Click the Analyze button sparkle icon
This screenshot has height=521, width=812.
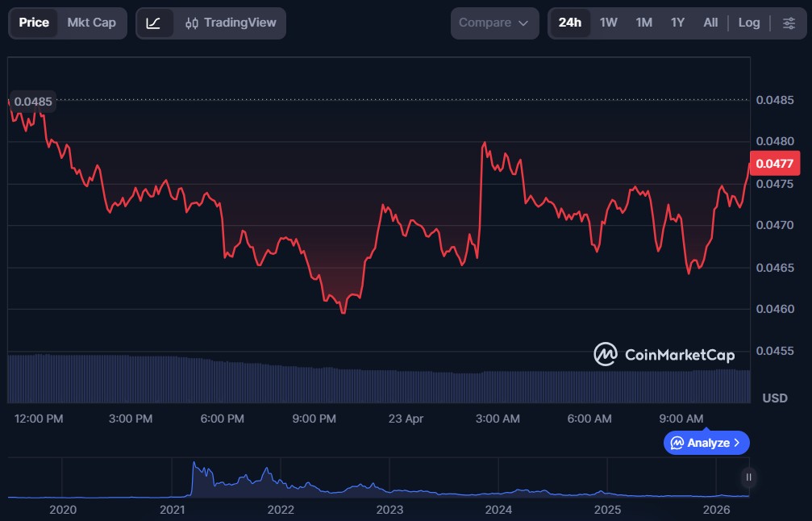(677, 443)
